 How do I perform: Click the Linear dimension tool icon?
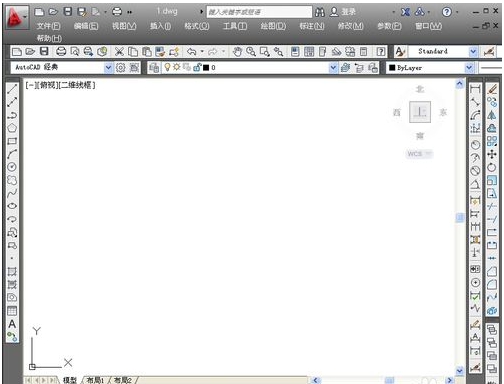tap(475, 89)
